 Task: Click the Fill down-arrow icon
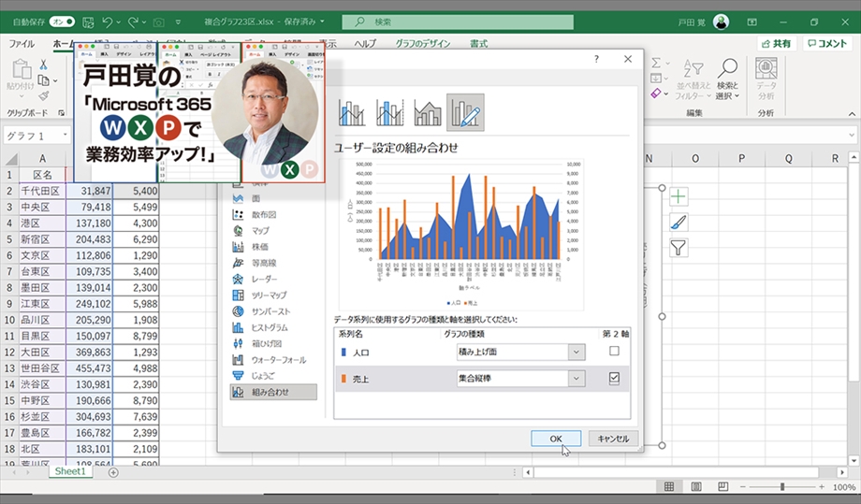pos(656,79)
